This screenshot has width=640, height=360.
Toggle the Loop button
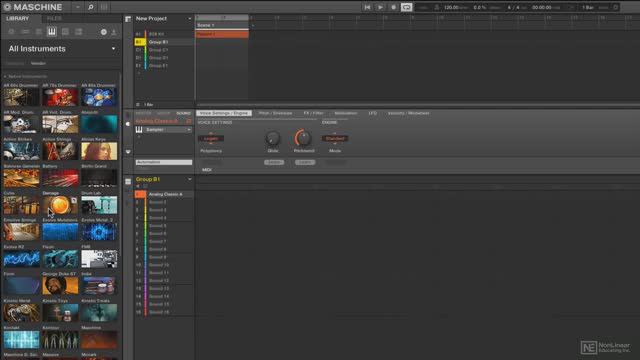[407, 7]
